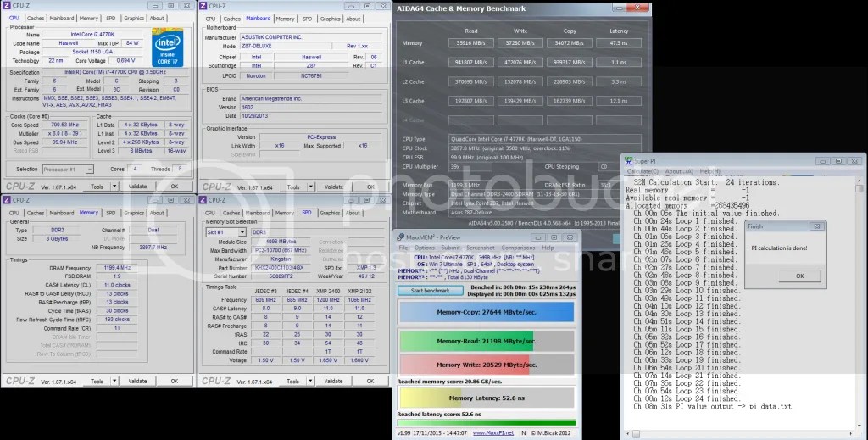Click Validate in CPU-Z CPU window
The height and width of the screenshot is (440, 868).
tap(138, 187)
